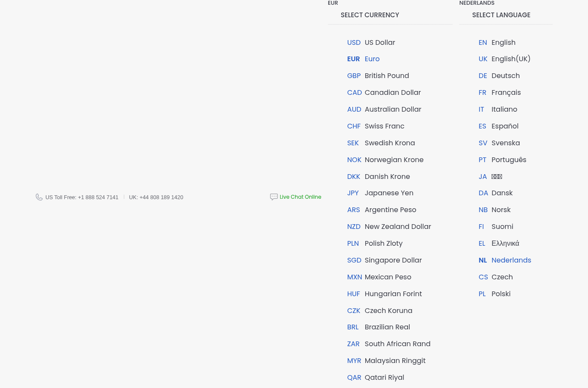Choose Deutsch language
The height and width of the screenshot is (388, 588).
pos(499,76)
